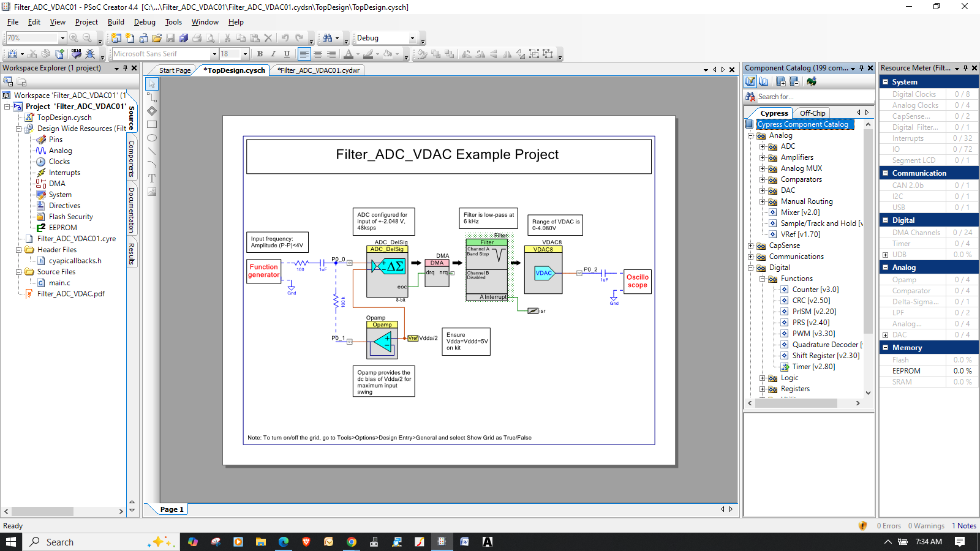This screenshot has height=551, width=980.
Task: Click the Find binoculars icon
Action: coord(328,38)
